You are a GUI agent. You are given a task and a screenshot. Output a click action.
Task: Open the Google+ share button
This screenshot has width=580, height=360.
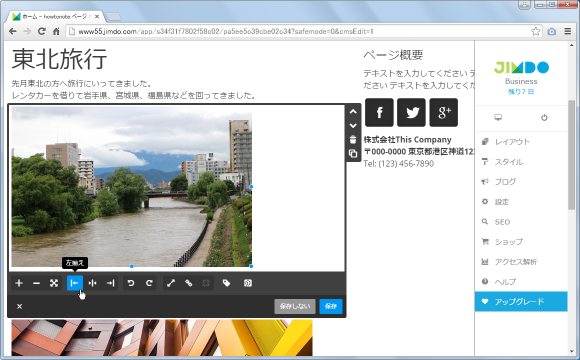pos(444,112)
